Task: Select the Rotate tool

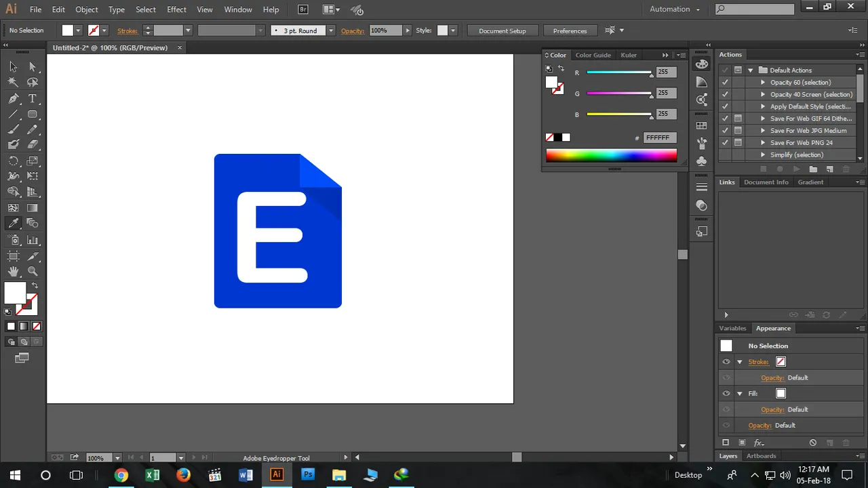Action: pos(13,161)
